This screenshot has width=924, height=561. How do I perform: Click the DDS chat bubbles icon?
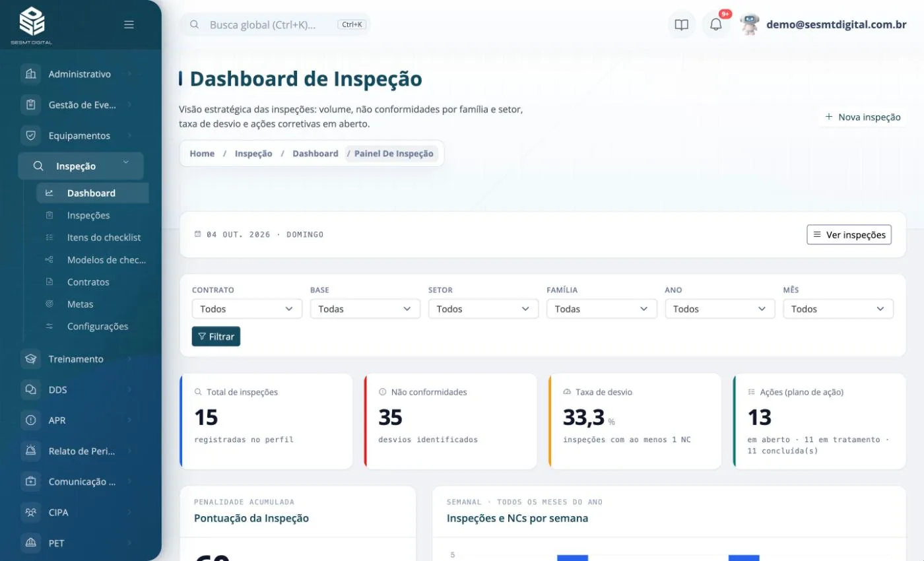(30, 389)
